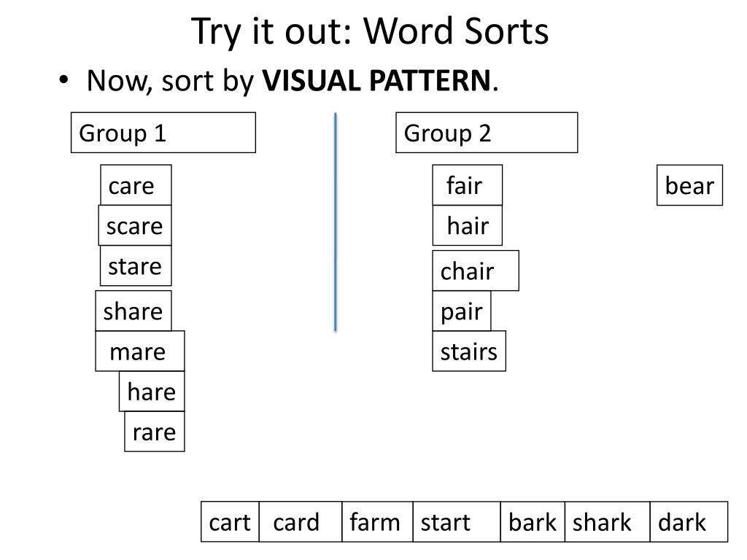Select the 'start' word box
The height and width of the screenshot is (560, 747).
click(457, 522)
